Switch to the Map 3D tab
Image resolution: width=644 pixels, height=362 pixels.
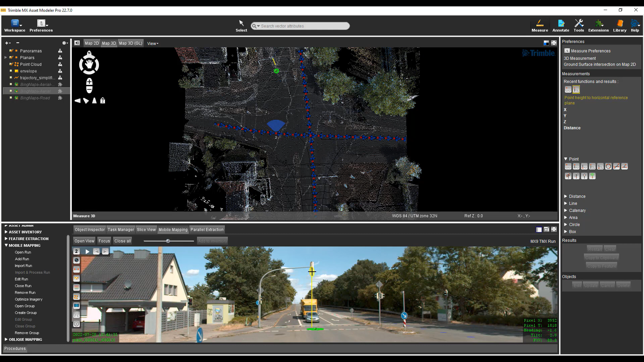click(x=109, y=43)
